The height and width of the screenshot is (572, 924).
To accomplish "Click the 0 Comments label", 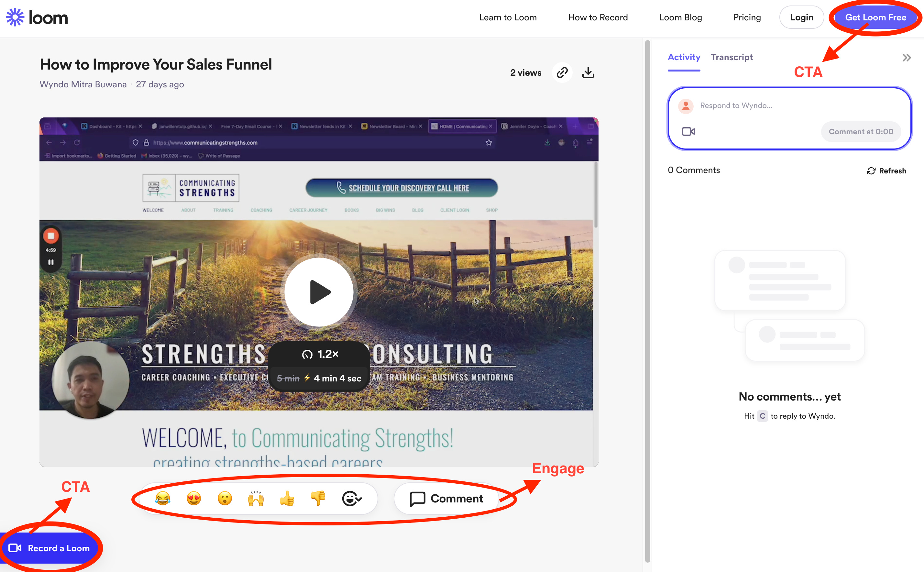I will click(x=694, y=170).
